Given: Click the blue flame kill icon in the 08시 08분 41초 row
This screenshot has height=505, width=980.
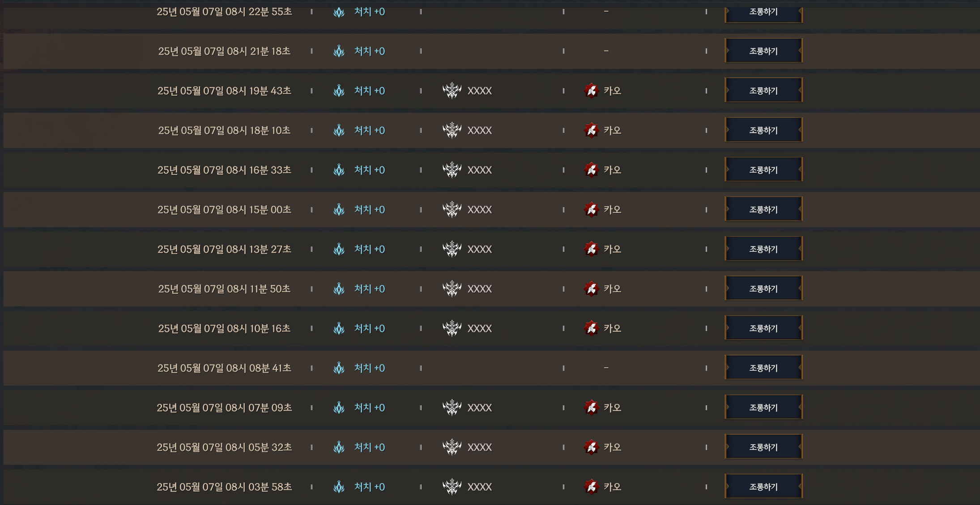Looking at the screenshot, I should [x=339, y=368].
